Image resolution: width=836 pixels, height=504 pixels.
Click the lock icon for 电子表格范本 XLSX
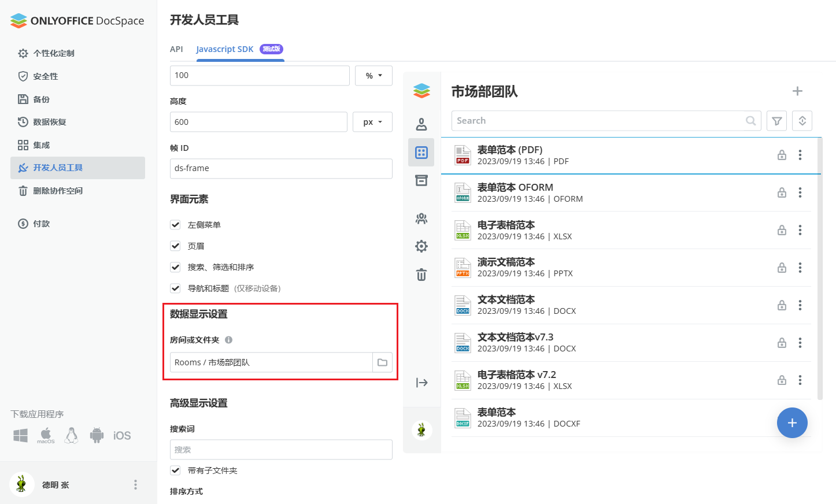[x=782, y=230]
